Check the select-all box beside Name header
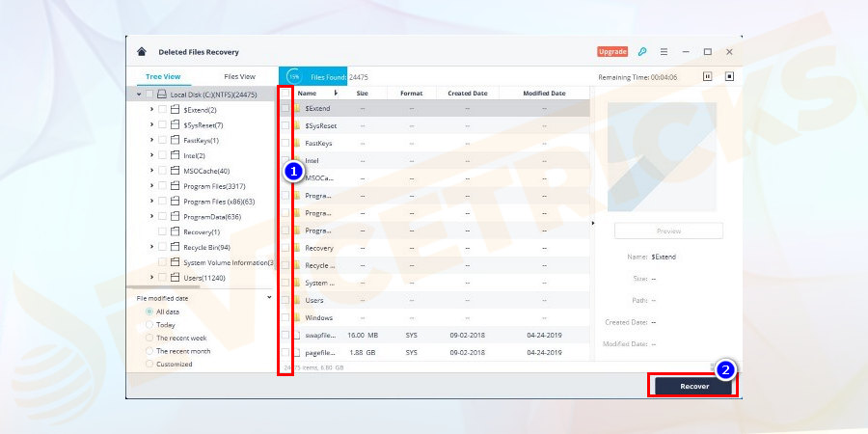Image resolution: width=868 pixels, height=434 pixels. [x=285, y=94]
